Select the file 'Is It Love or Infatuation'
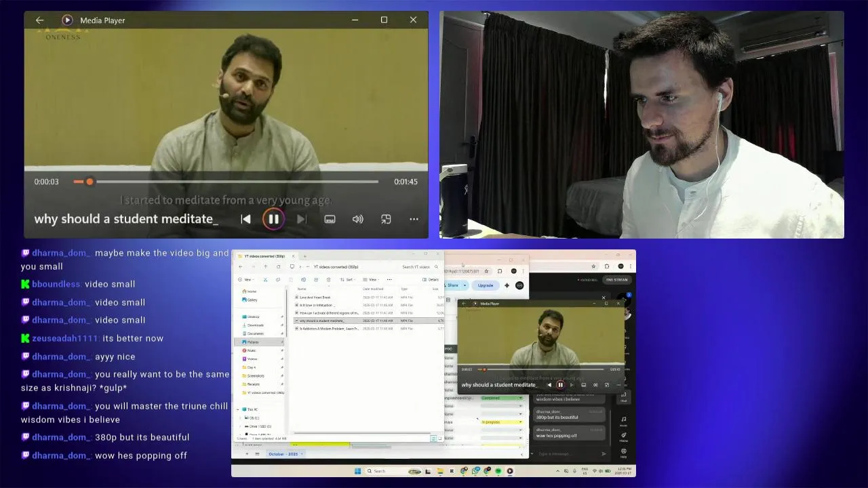The width and height of the screenshot is (868, 488). click(317, 305)
